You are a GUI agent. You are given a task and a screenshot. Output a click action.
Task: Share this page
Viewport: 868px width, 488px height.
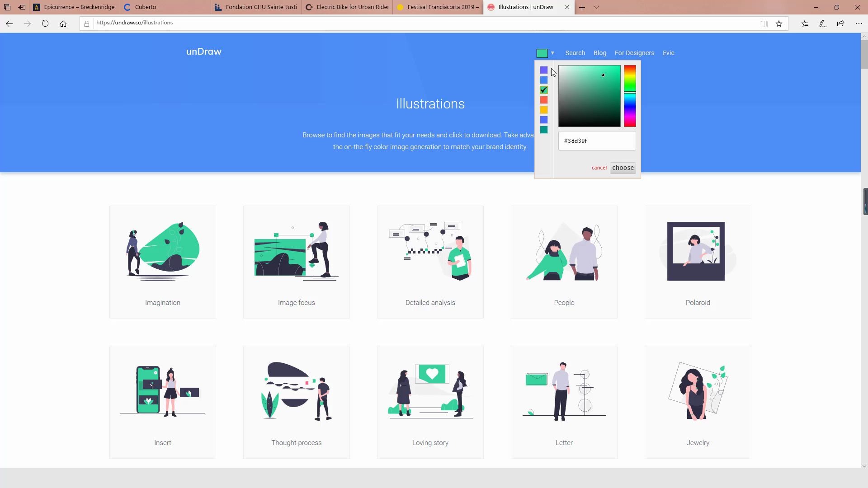coord(840,24)
